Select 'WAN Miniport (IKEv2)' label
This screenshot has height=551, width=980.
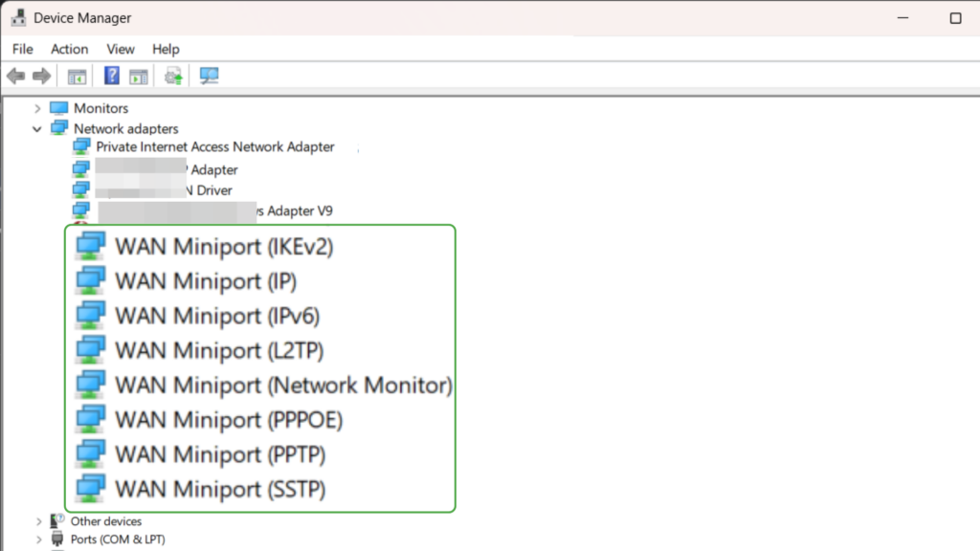tap(224, 247)
